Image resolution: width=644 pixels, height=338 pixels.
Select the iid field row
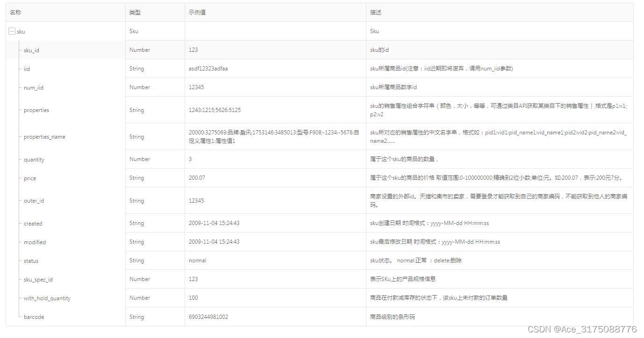click(x=27, y=69)
